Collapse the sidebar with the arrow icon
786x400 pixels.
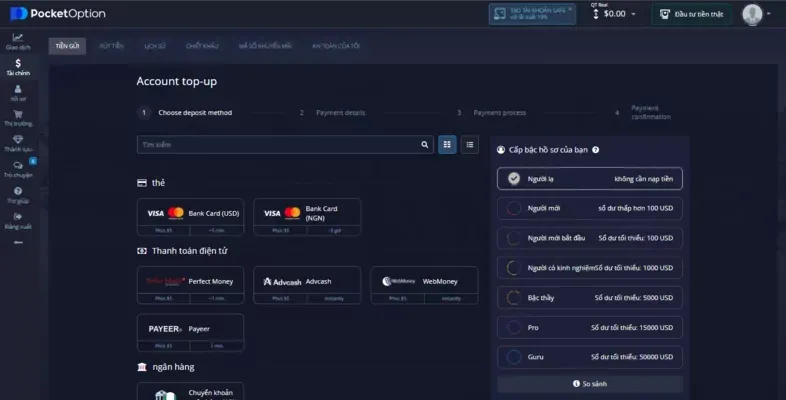click(18, 242)
